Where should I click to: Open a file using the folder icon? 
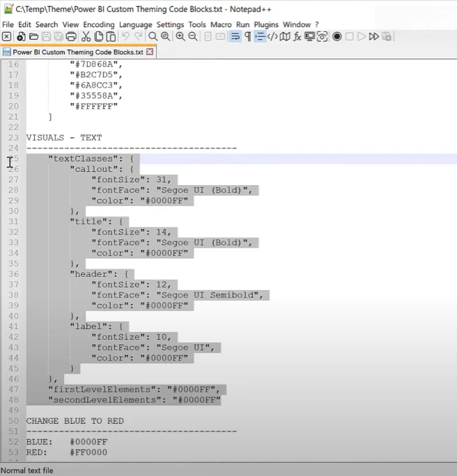point(33,37)
